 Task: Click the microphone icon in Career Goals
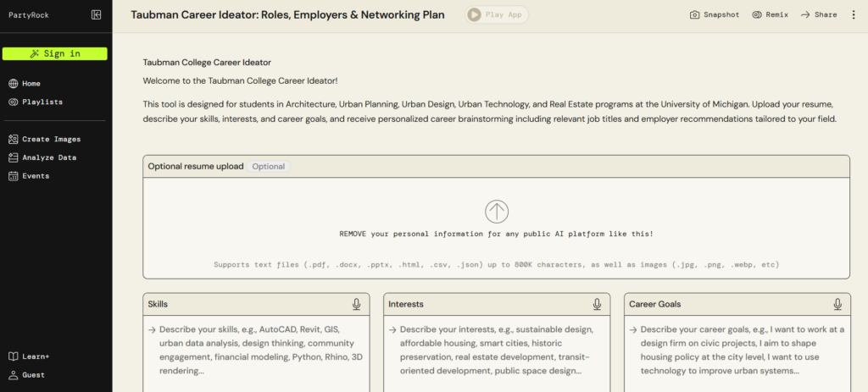(837, 304)
